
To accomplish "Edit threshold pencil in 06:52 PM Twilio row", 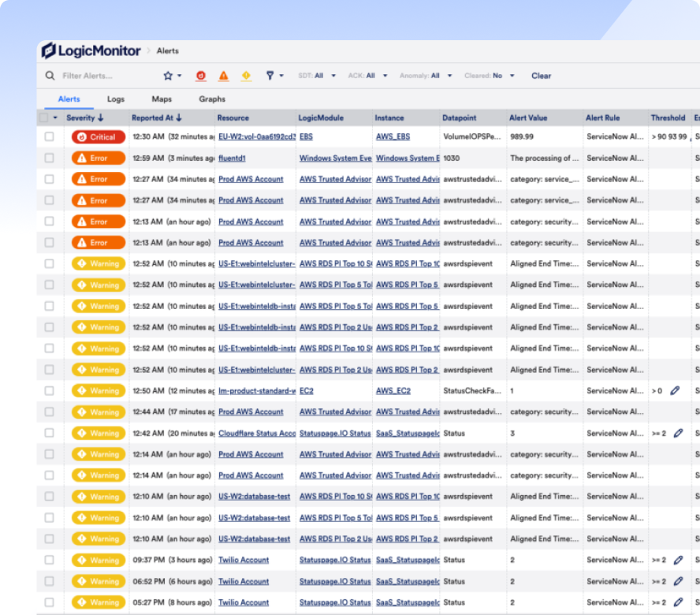I will pos(678,581).
